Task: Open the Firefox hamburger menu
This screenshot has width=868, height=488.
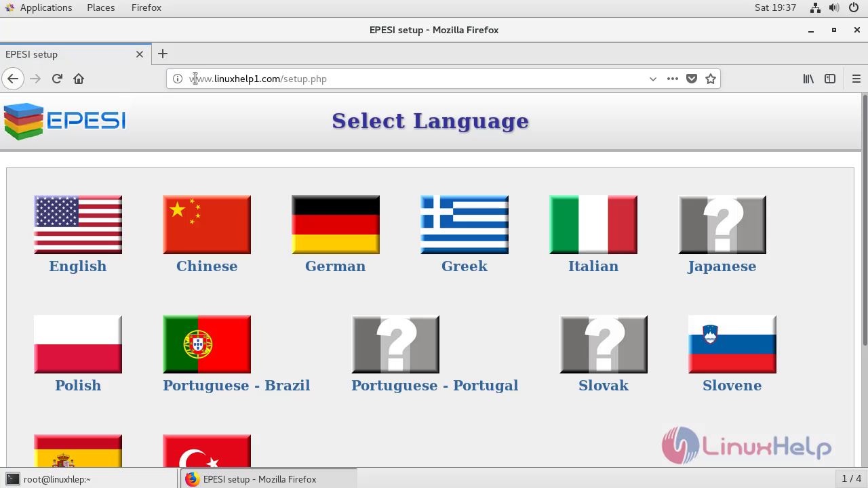Action: pos(856,79)
